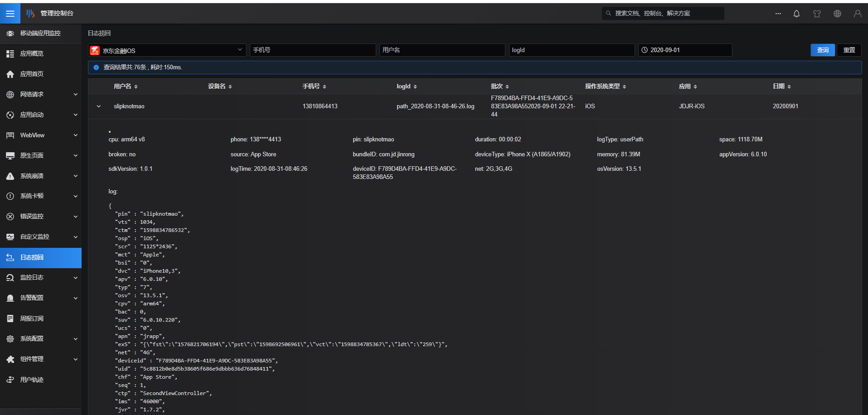The image size is (868, 415).
Task: Click the 重置 reset button
Action: click(849, 50)
